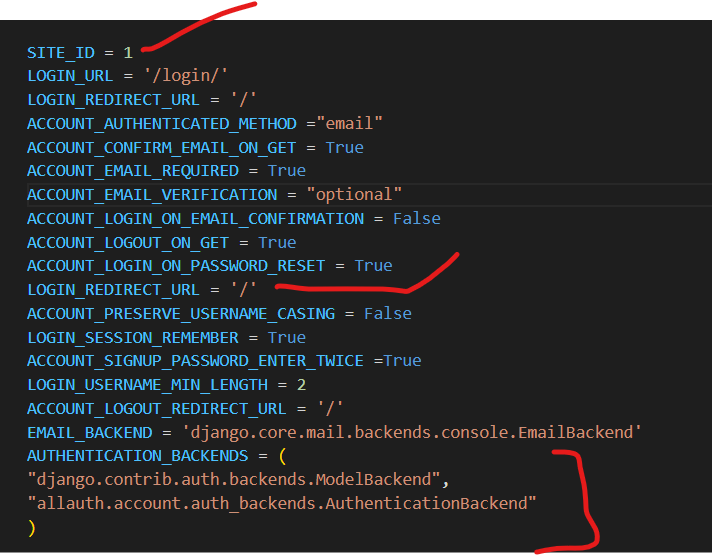Click True on the LOGIN_SESSION_REMEMBER line
The width and height of the screenshot is (712, 555).
coord(287,338)
